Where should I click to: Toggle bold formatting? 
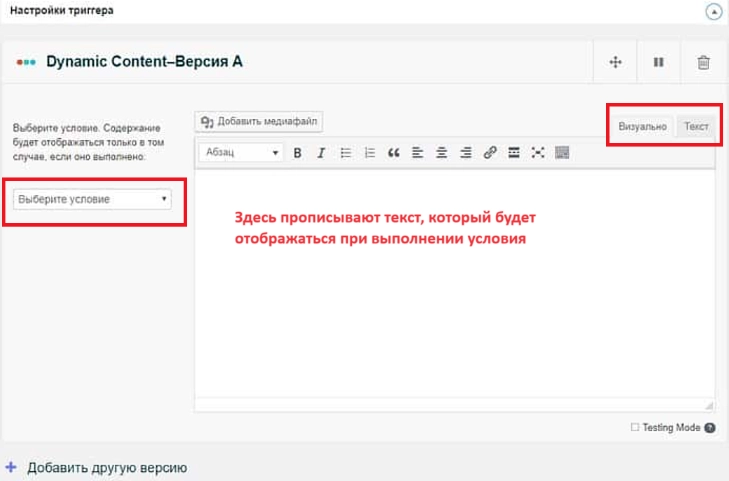(298, 152)
